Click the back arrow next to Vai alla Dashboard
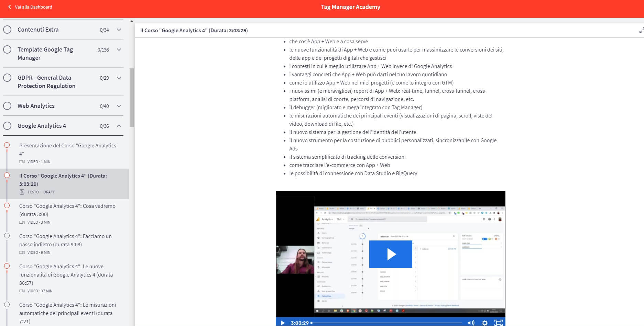The width and height of the screenshot is (644, 326). pos(9,7)
